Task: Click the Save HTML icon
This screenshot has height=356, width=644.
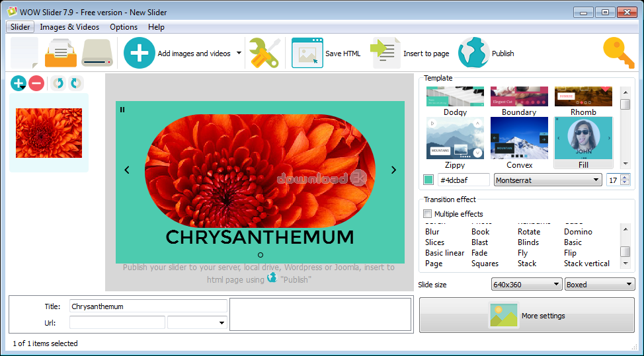Action: pyautogui.click(x=307, y=53)
